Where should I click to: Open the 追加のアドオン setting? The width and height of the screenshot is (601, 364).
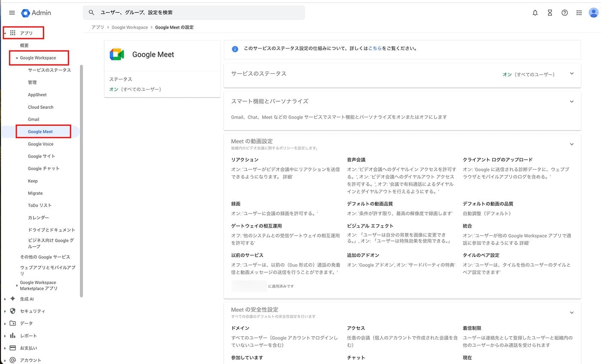363,255
